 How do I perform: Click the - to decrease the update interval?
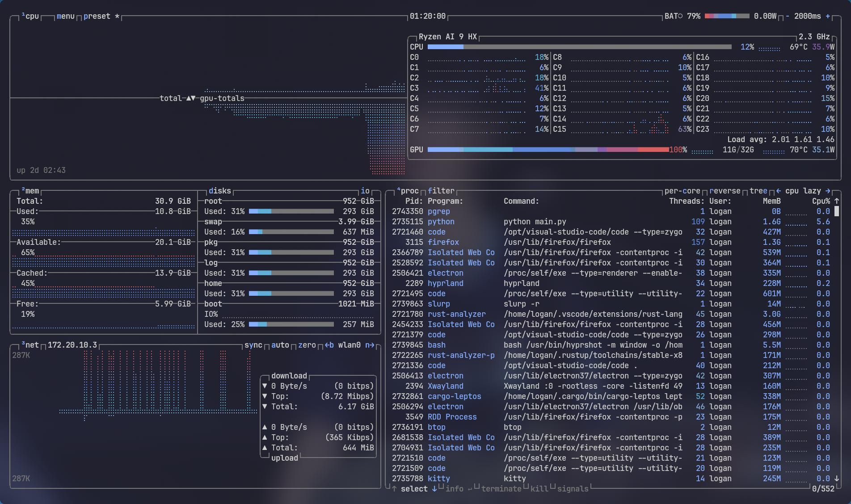click(x=787, y=16)
